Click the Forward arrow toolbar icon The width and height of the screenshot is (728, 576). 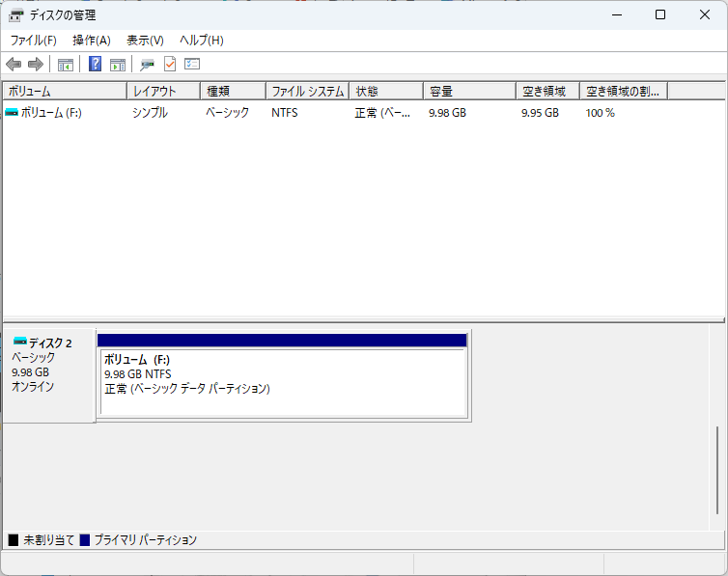click(36, 64)
